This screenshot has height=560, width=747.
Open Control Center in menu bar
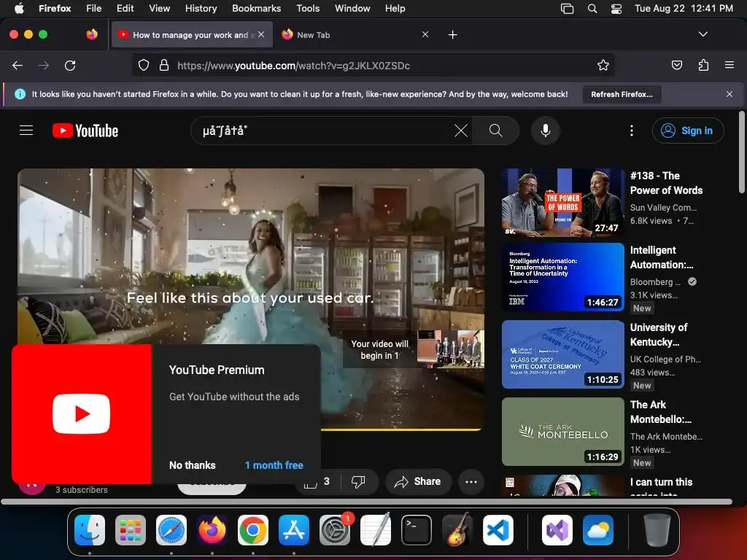point(616,8)
